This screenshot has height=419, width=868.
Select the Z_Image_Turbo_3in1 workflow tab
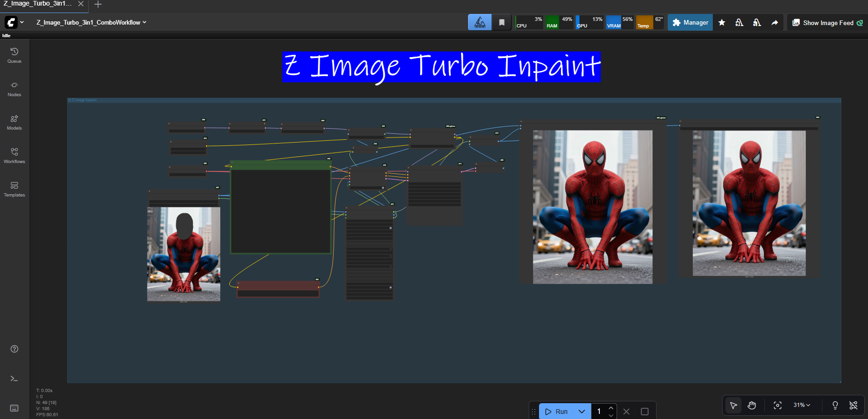(38, 4)
